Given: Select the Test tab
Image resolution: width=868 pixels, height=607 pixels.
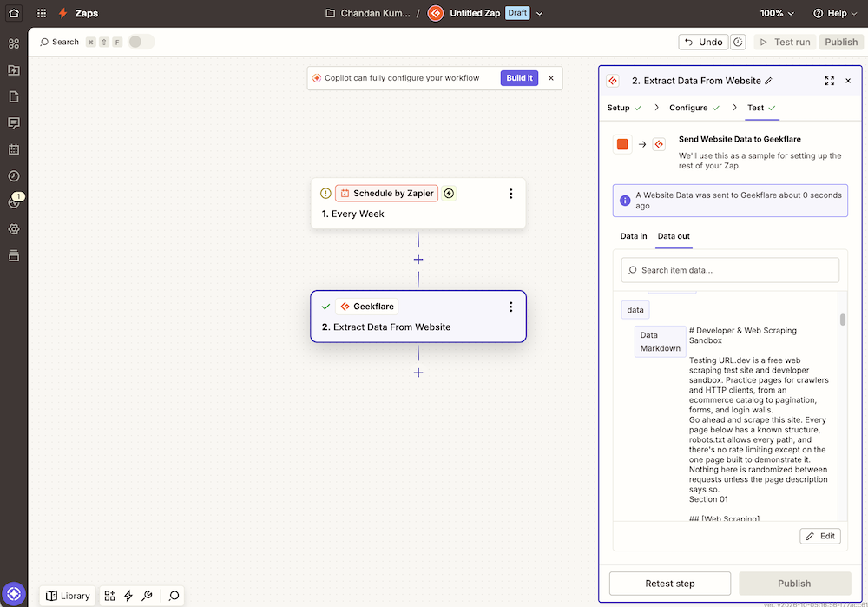Looking at the screenshot, I should tap(761, 108).
